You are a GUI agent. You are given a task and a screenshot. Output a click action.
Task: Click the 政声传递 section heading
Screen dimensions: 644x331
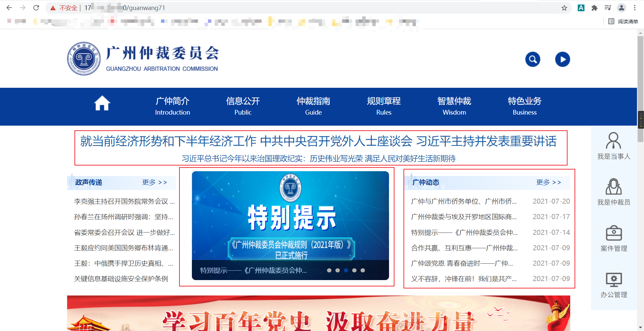click(89, 182)
